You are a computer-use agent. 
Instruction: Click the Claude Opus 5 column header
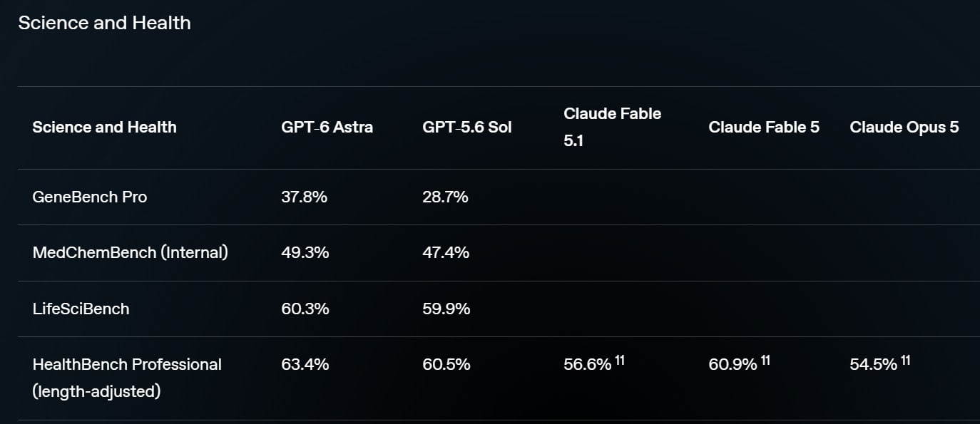904,128
